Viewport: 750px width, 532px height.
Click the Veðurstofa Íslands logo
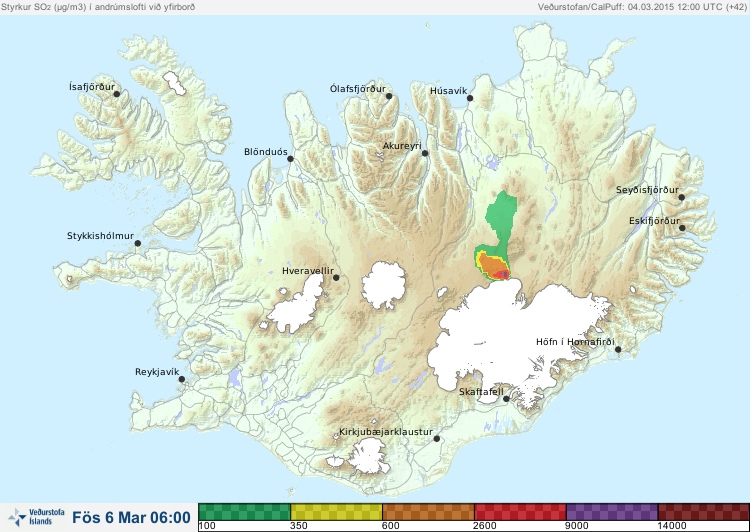(36, 517)
